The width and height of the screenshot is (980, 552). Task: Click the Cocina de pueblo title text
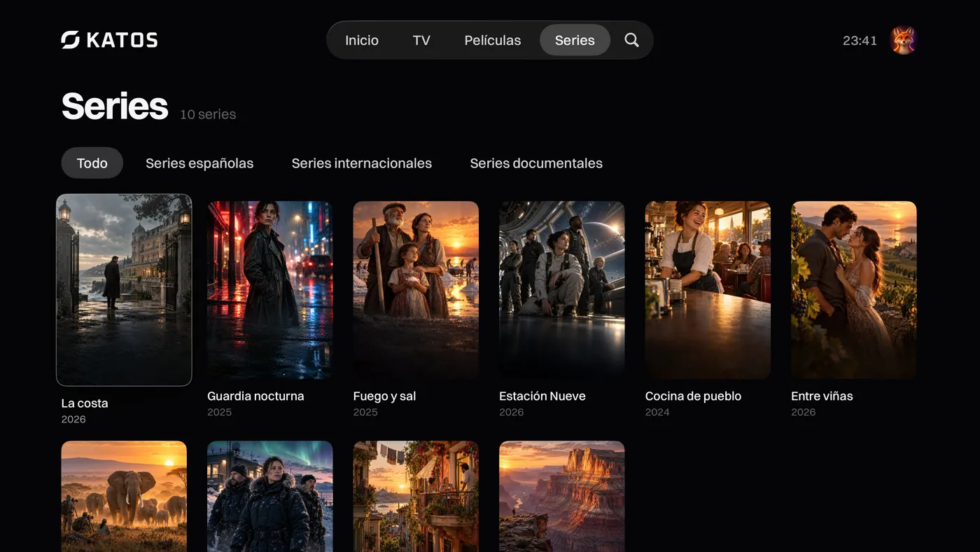[x=693, y=396]
